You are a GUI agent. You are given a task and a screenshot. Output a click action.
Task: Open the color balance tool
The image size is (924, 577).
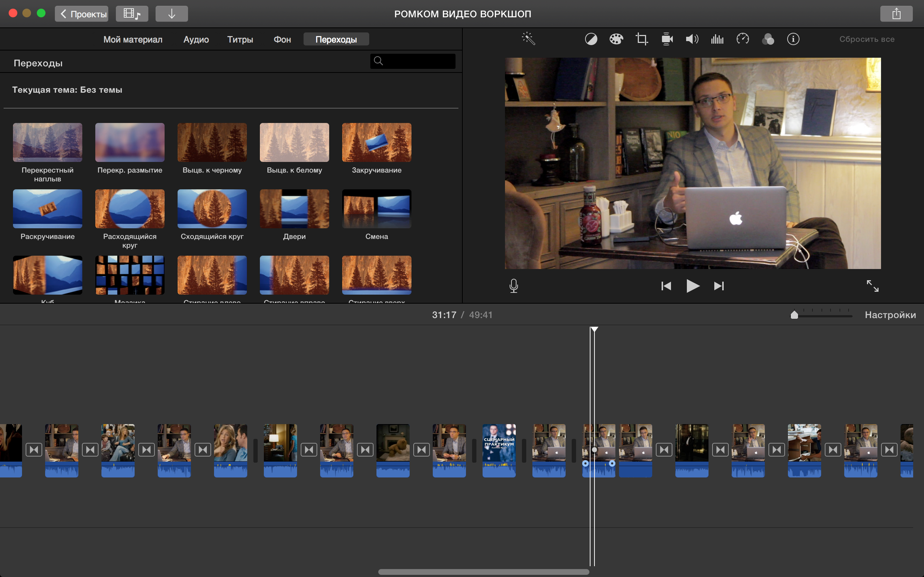[x=590, y=39]
